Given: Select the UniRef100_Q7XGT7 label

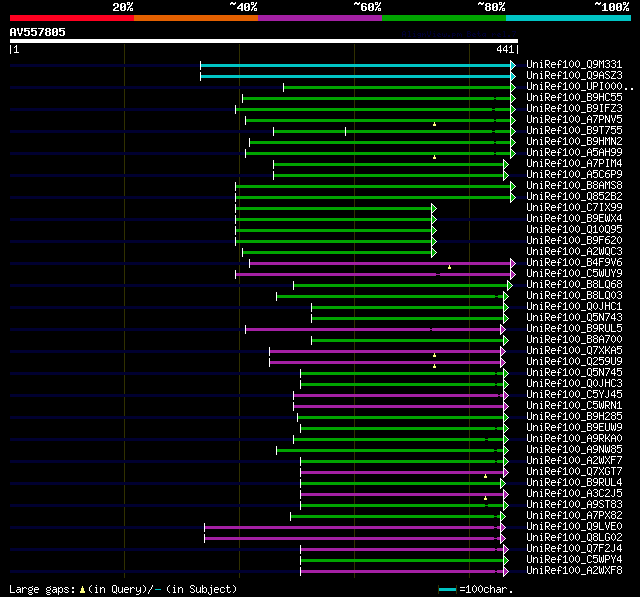Looking at the screenshot, I should coord(574,472).
